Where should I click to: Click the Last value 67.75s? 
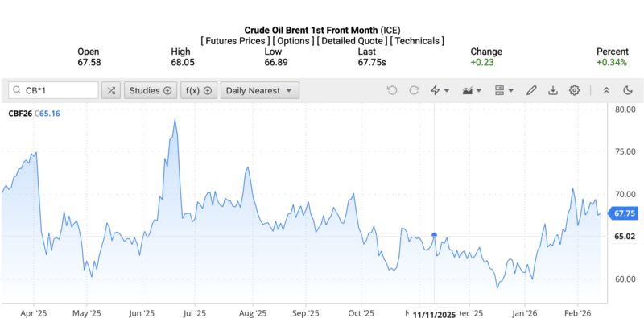(372, 63)
